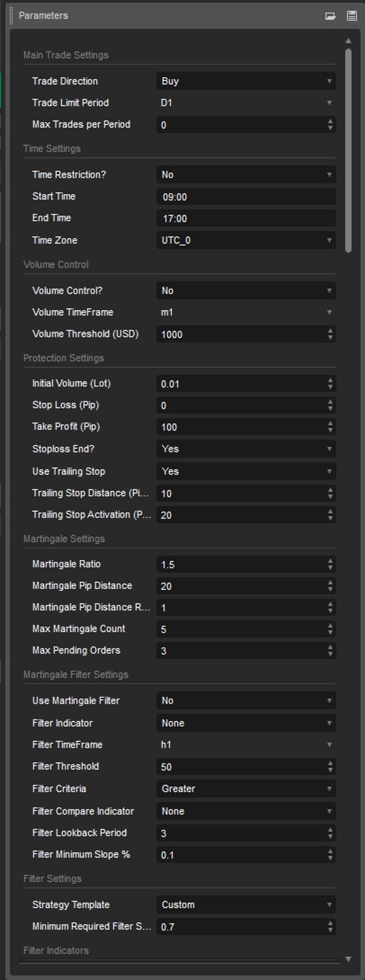The height and width of the screenshot is (980, 365).
Task: Open the Filter TimeFrame dropdown
Action: coord(245,745)
